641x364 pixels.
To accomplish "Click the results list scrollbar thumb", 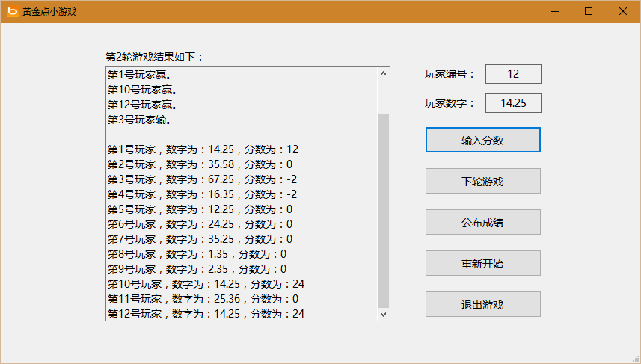I will click(x=383, y=211).
